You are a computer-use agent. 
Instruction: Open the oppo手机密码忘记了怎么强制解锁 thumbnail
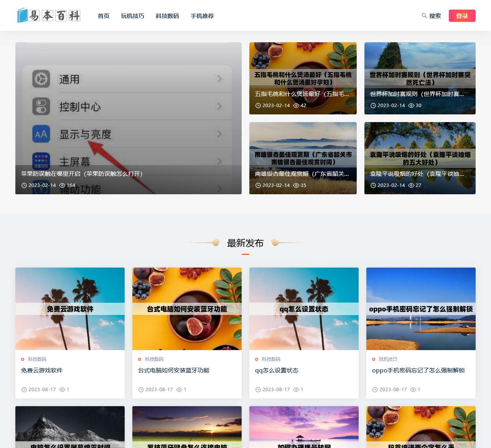(421, 309)
